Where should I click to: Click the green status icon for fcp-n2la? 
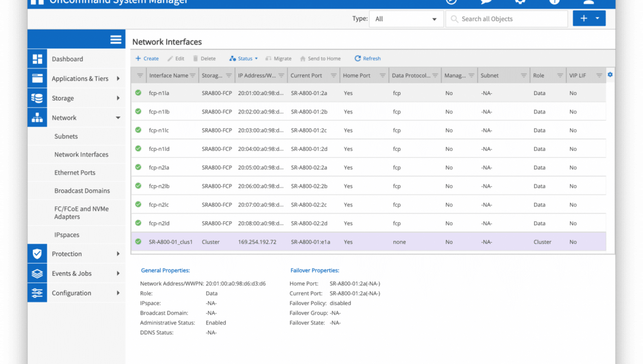(138, 167)
